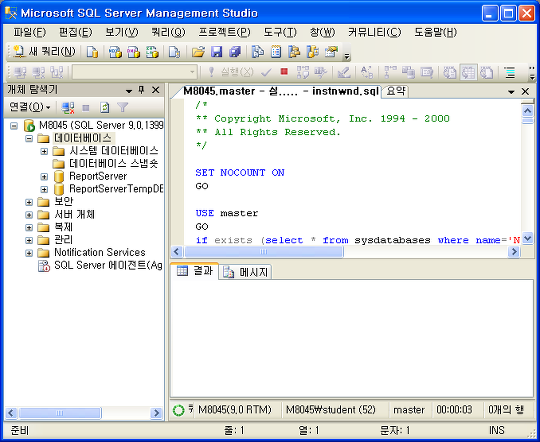Switch to the 메시지 tab
Image resolution: width=540 pixels, height=442 pixels.
[x=246, y=272]
